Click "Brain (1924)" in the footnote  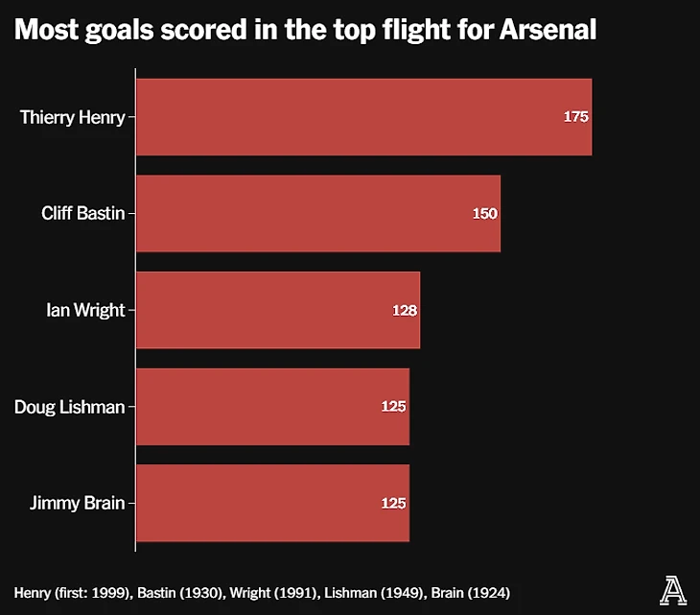470,591
